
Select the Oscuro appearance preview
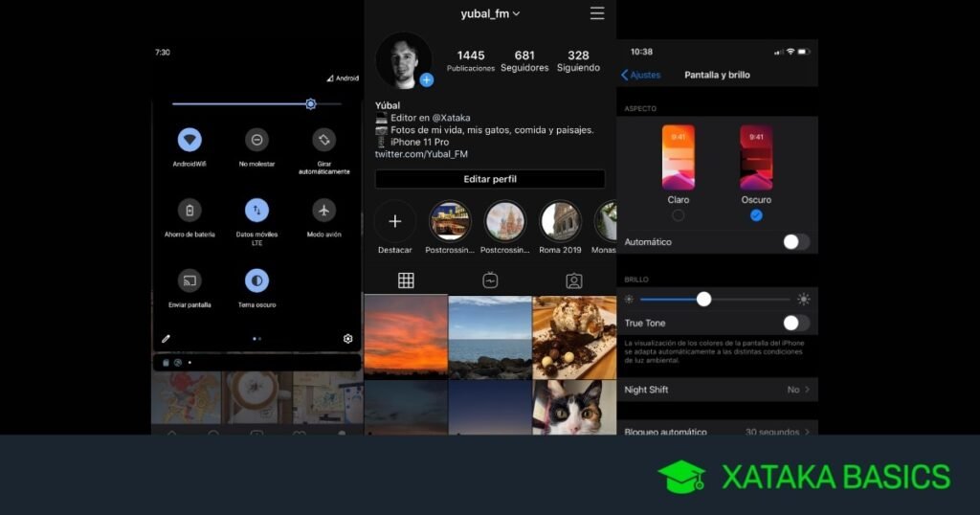[x=756, y=157]
